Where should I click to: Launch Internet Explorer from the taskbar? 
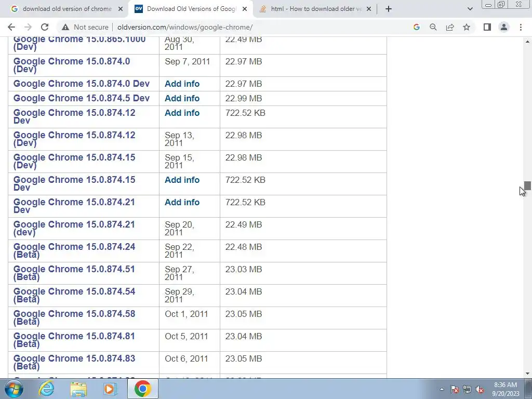(46, 389)
